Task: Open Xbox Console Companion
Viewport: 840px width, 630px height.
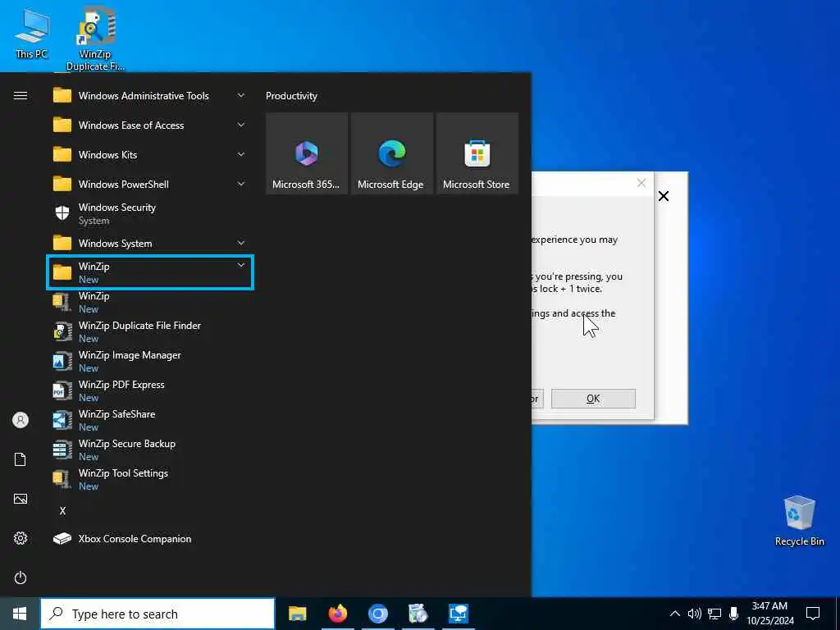Action: [150, 539]
